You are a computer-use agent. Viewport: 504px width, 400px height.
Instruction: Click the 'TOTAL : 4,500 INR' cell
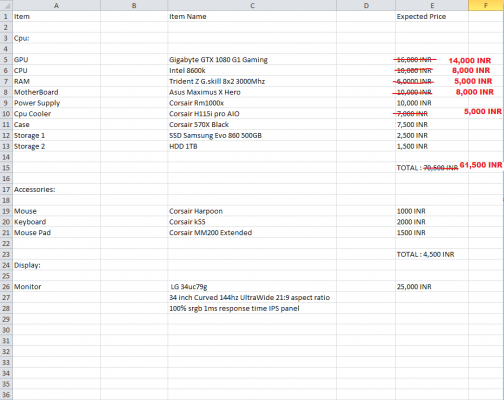[x=432, y=254]
